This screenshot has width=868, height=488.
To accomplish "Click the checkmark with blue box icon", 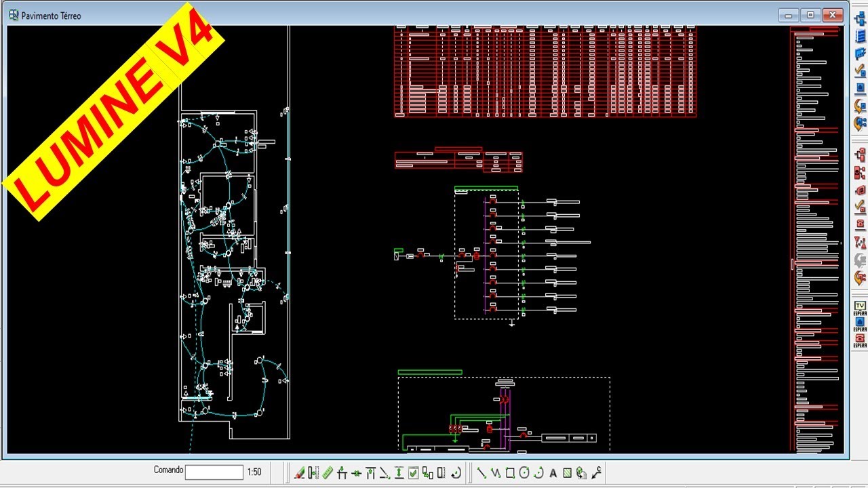I will pyautogui.click(x=860, y=70).
